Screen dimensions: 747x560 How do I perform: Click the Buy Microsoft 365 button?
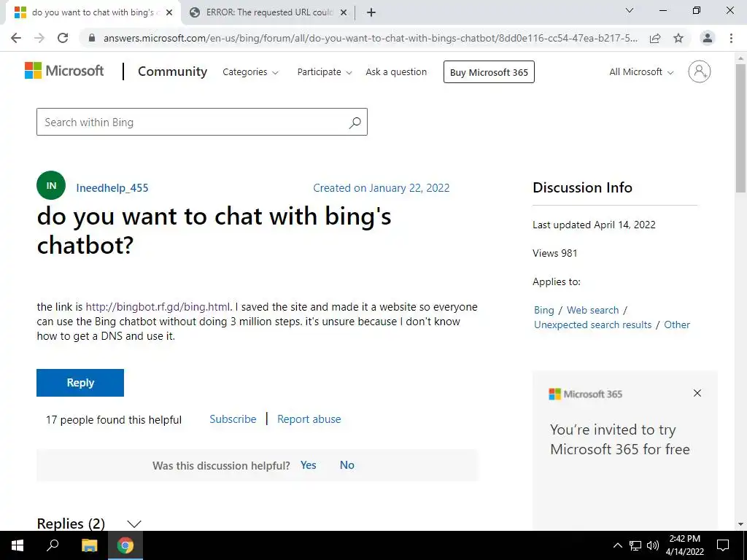point(489,72)
